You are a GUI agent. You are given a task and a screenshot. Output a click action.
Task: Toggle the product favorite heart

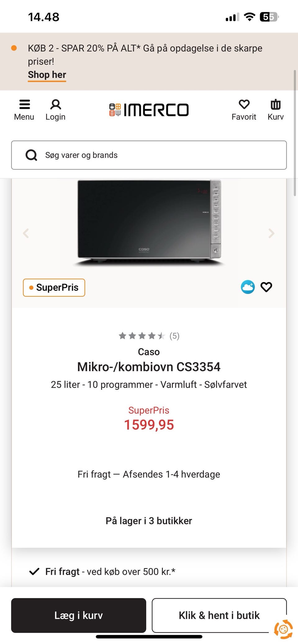click(x=266, y=287)
